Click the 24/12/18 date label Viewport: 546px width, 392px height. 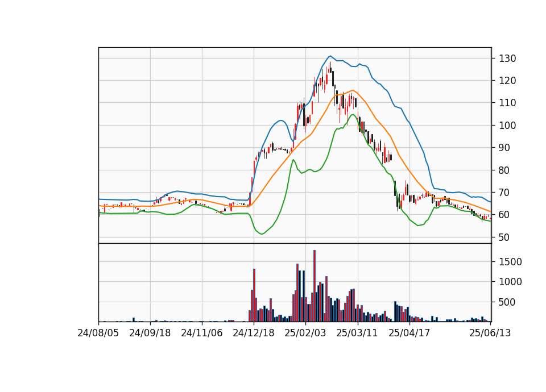(254, 333)
